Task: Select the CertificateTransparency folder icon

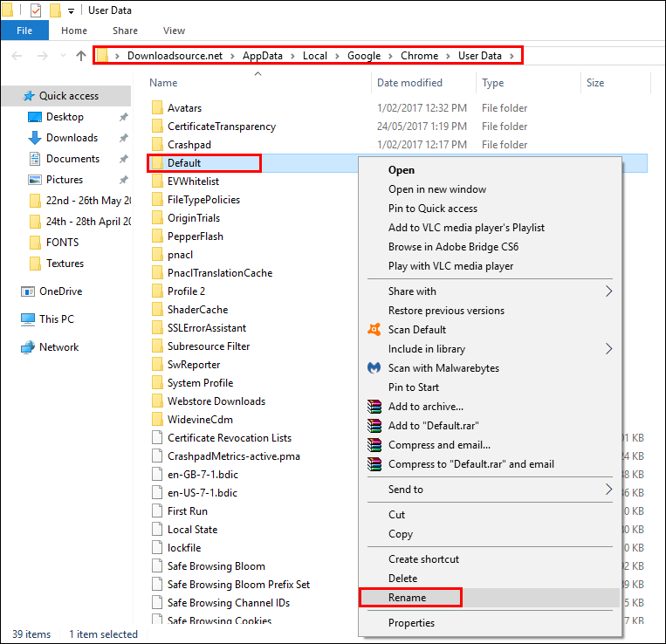Action: [x=157, y=126]
